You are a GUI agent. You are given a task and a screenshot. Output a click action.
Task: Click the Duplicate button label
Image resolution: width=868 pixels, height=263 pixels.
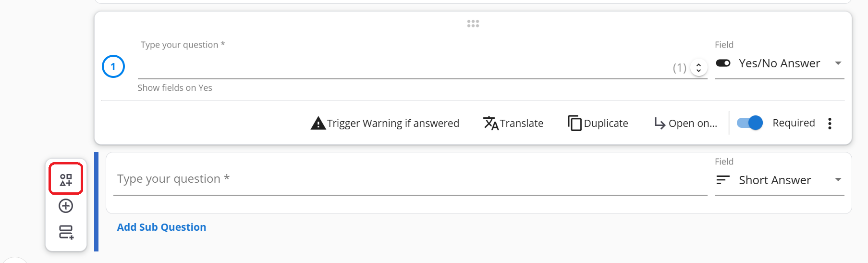coord(606,124)
